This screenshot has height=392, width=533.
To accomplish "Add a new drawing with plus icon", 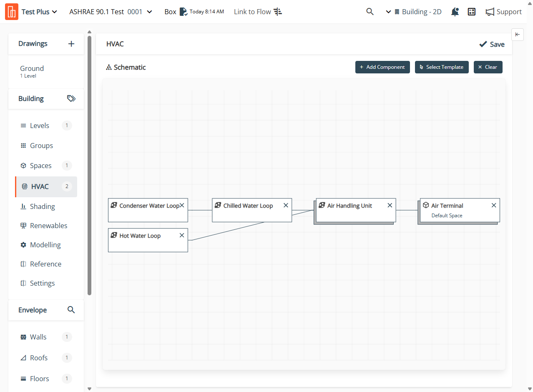I will coord(71,44).
